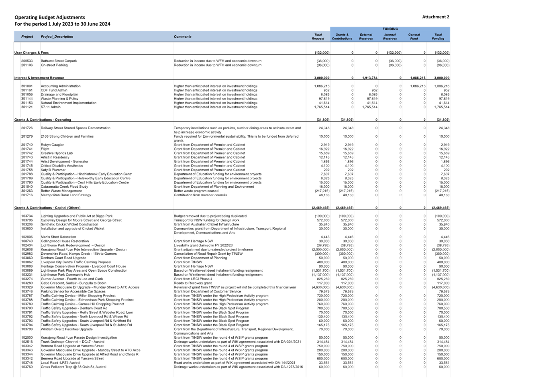Click "Gross Pollutant Trap @ 38 Oslo St, Austral" description

pos(73,367)
